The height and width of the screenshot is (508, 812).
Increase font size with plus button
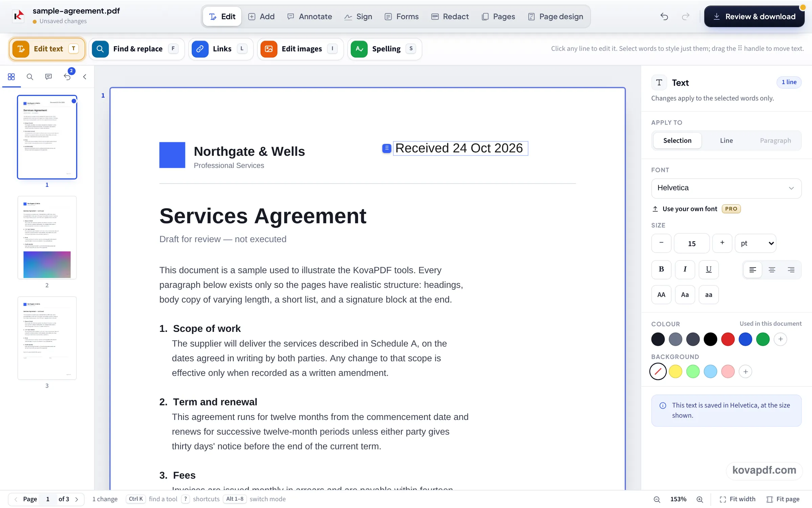[x=722, y=243]
